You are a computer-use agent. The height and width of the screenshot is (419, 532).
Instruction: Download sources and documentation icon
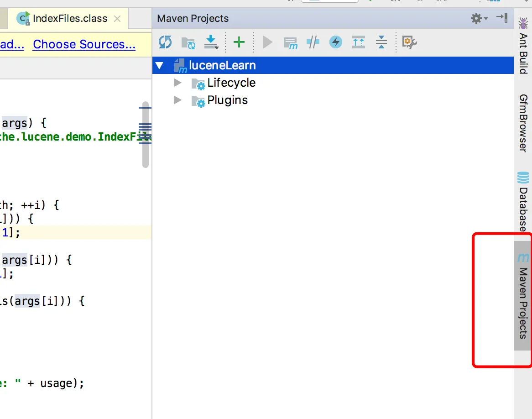(x=211, y=42)
